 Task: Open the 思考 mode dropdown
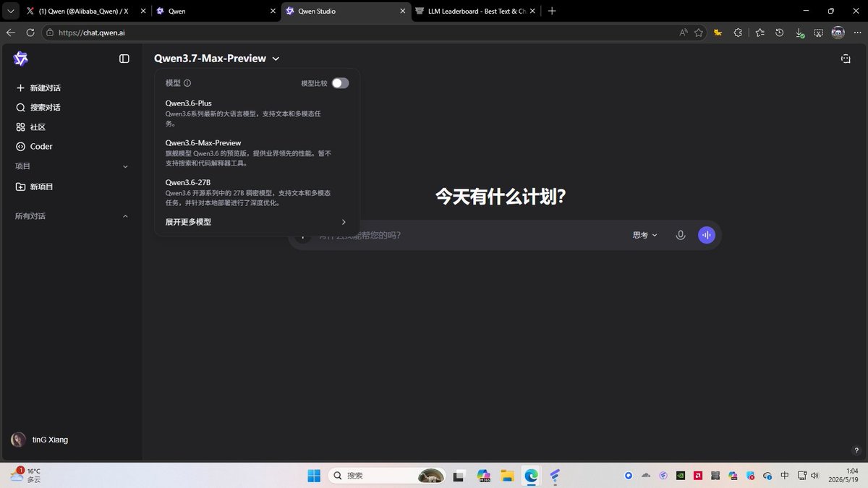(645, 235)
